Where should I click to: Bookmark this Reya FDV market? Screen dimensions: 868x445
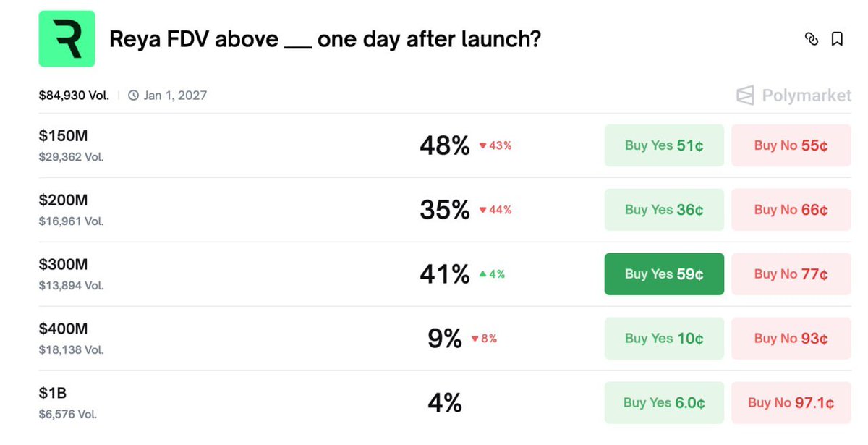(837, 39)
